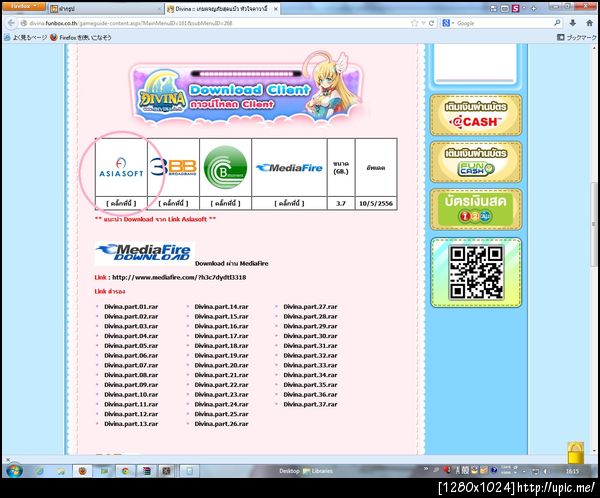Image resolution: width=600 pixels, height=498 pixels.
Task: Click the green BitTorrent logo
Action: [x=225, y=167]
